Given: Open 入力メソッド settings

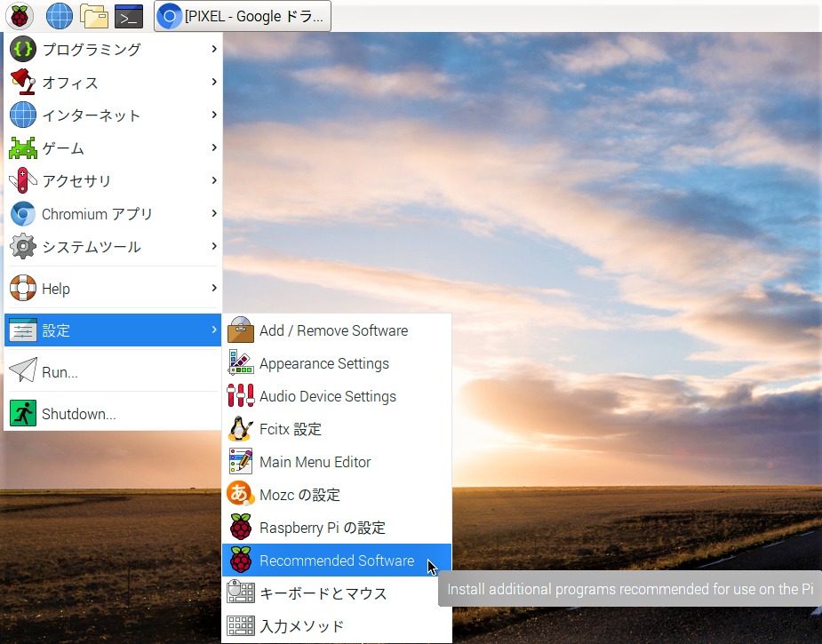Looking at the screenshot, I should [x=337, y=625].
